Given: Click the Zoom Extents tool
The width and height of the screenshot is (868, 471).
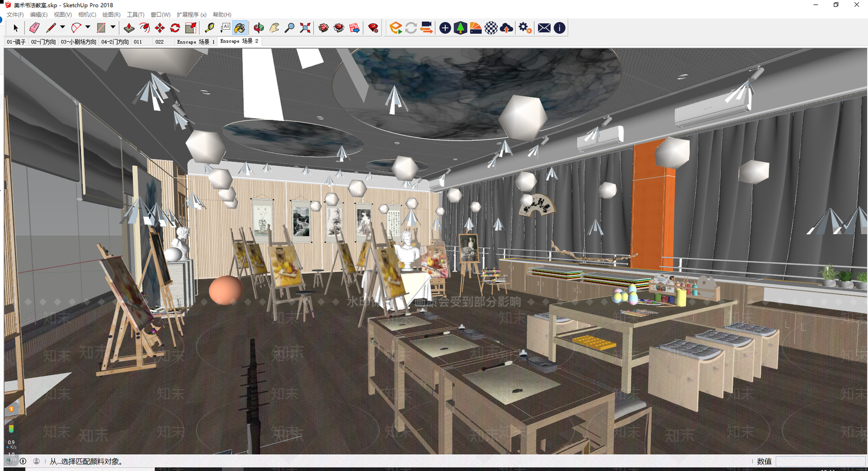Looking at the screenshot, I should 305,28.
